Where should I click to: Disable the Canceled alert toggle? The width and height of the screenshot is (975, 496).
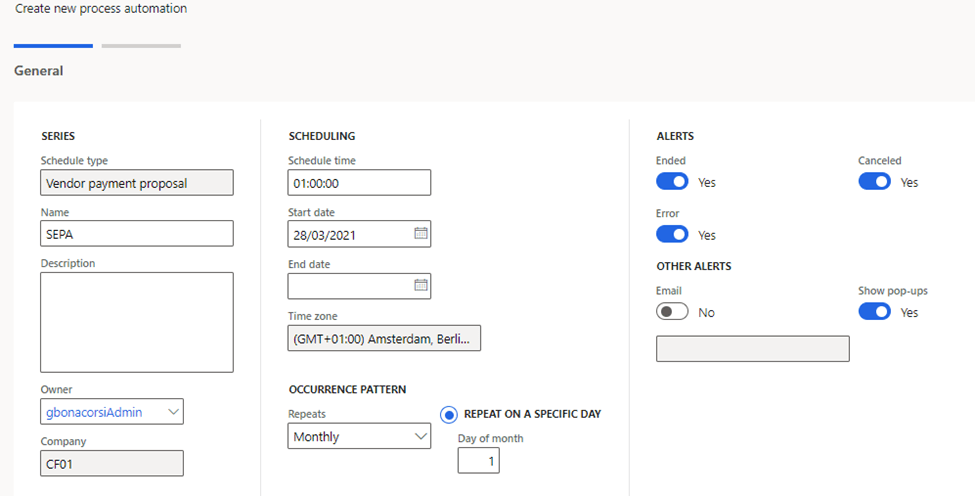[x=874, y=182]
